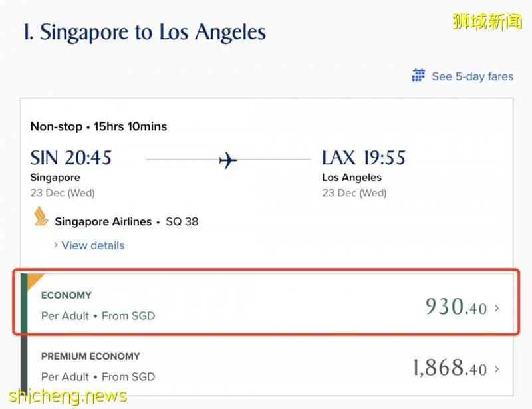Select the Premium Economy fare row
The image size is (532, 409).
(267, 366)
